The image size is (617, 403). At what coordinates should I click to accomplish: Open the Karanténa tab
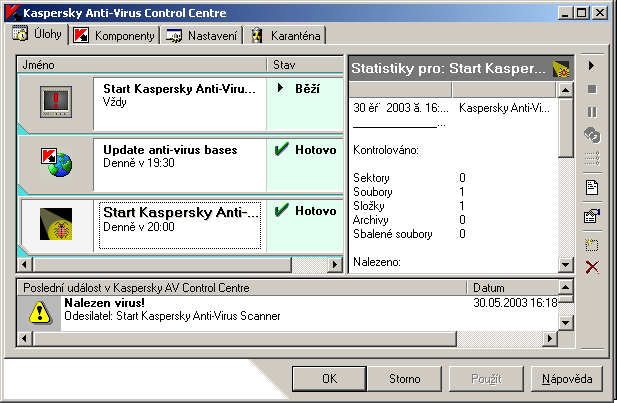click(285, 36)
